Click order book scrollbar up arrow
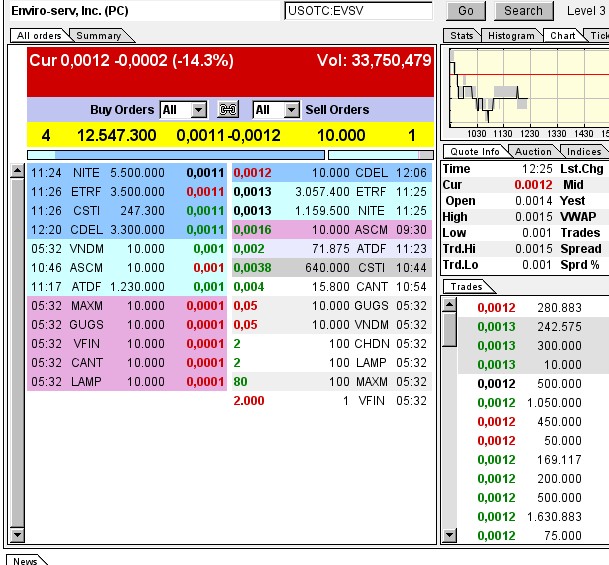This screenshot has height=565, width=609. 17,171
